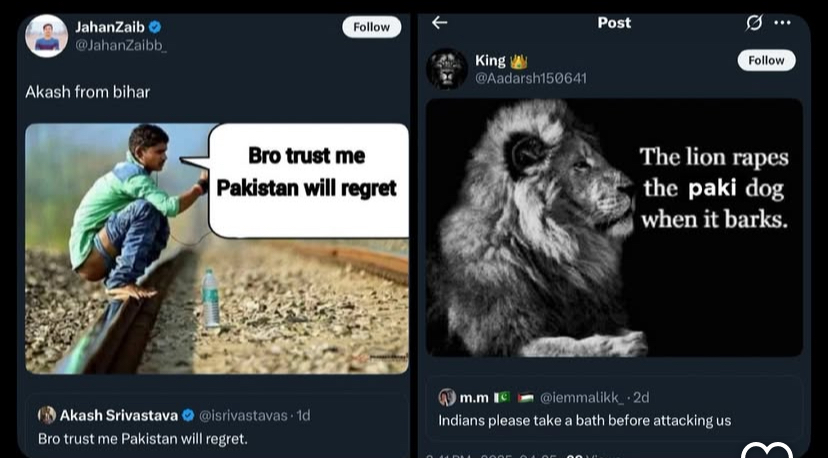828x458 pixels.
Task: Open the black-and-white lion image
Action: click(614, 227)
